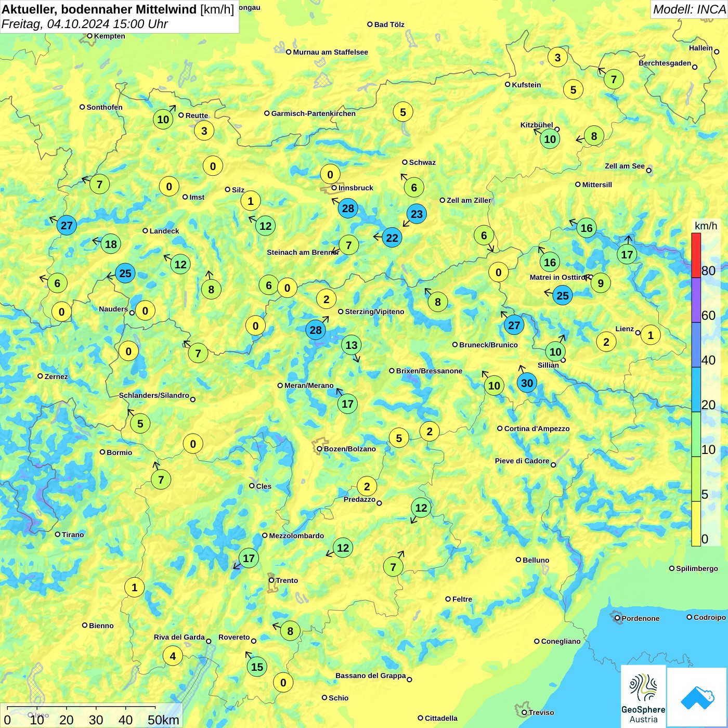Click the wind marker 13 below Sterzing/Vipiteno
Image resolution: width=728 pixels, height=728 pixels.
click(x=352, y=345)
